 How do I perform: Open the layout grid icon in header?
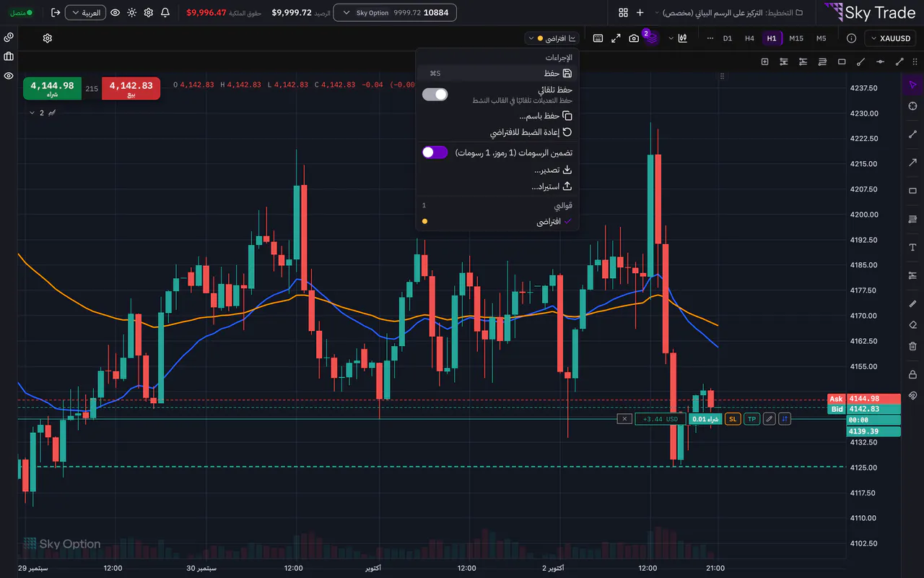[x=623, y=13]
